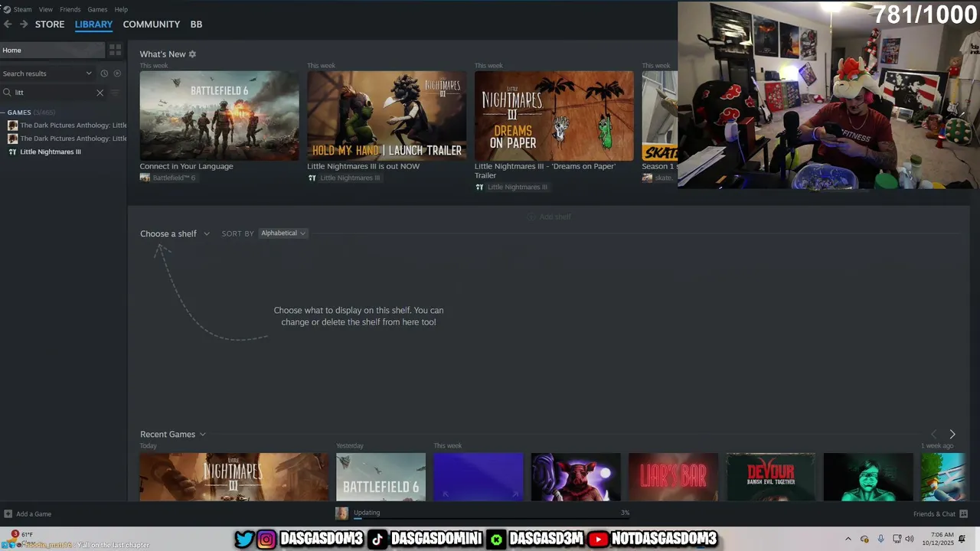The height and width of the screenshot is (551, 980).
Task: Select second Dark Pictures Anthology entry
Action: (67, 139)
